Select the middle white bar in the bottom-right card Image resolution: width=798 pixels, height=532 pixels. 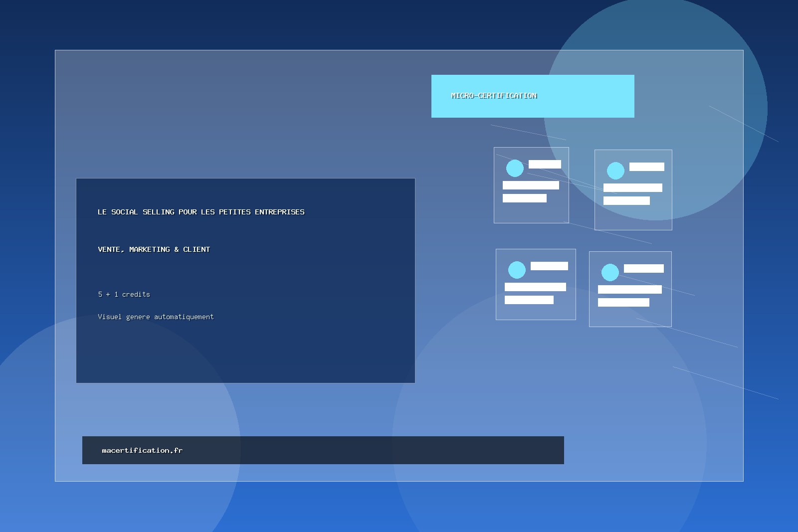point(629,289)
